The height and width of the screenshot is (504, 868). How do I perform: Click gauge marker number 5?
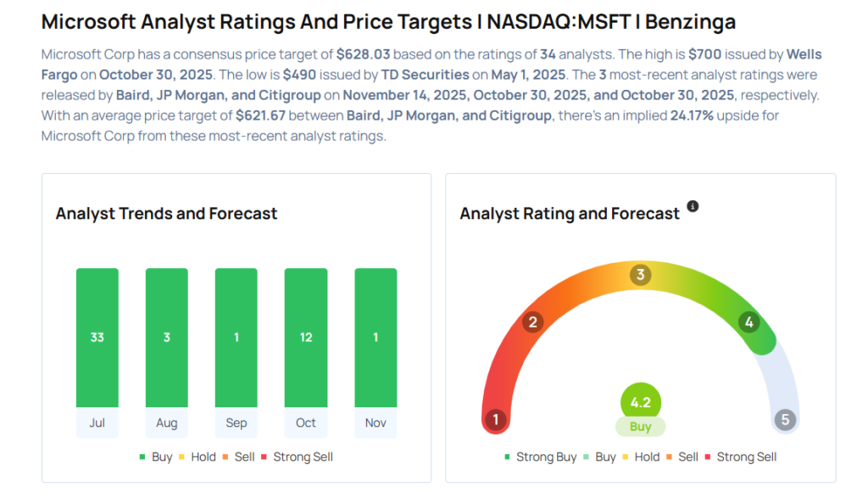(x=785, y=420)
